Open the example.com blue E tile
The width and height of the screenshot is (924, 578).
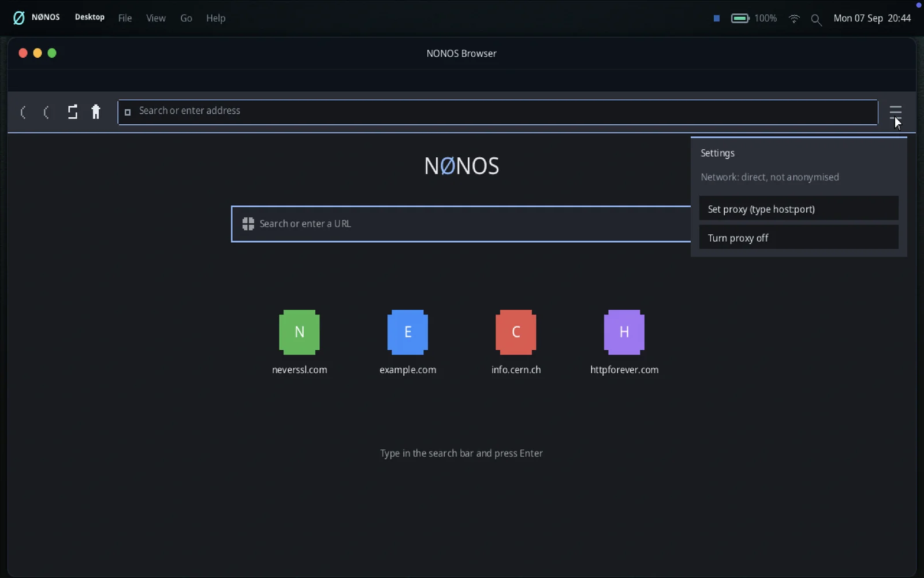pos(408,332)
